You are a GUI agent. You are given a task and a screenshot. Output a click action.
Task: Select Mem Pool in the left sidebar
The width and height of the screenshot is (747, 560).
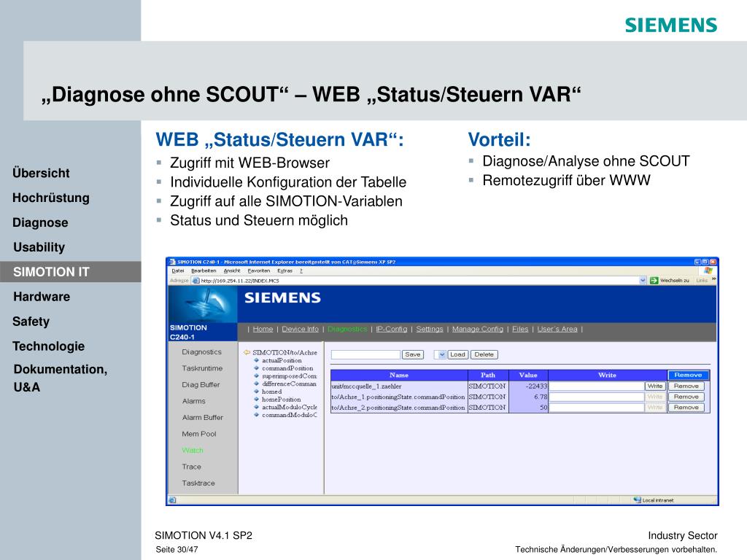pos(198,434)
